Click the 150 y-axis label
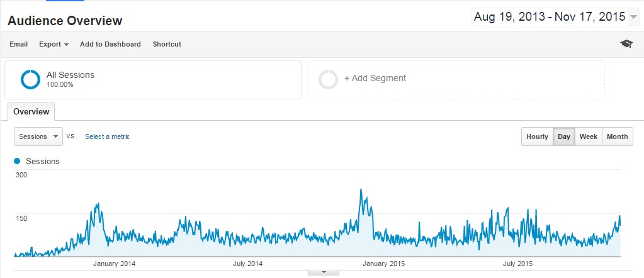This screenshot has height=278, width=644. pyautogui.click(x=21, y=218)
